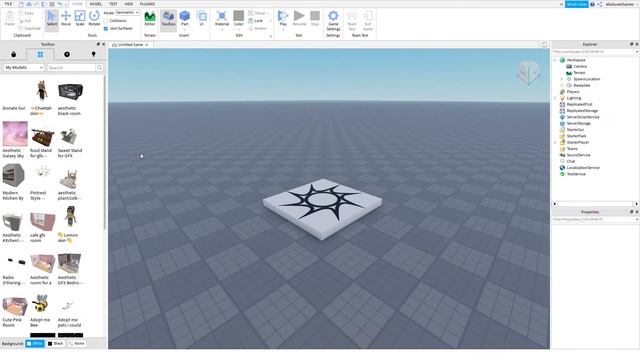Select the Aesthetic Galaxy Sky model thumbnail

[15, 134]
